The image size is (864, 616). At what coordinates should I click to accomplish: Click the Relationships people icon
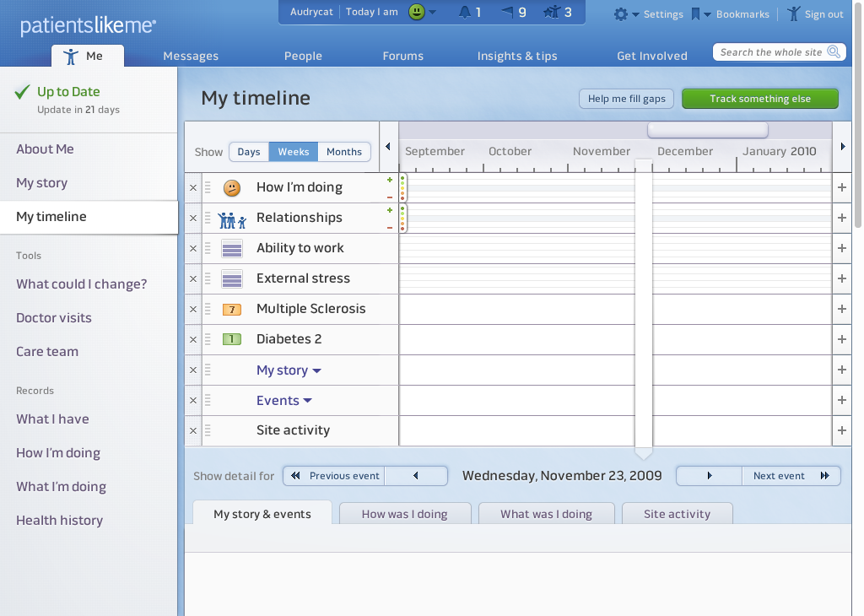pos(232,220)
